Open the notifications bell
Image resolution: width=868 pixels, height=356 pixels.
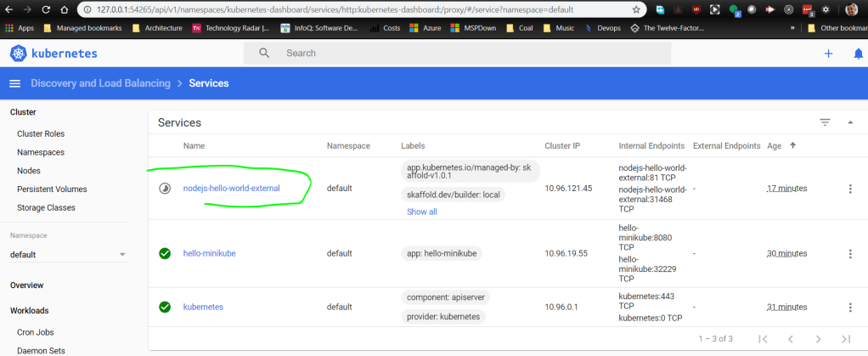pos(858,54)
